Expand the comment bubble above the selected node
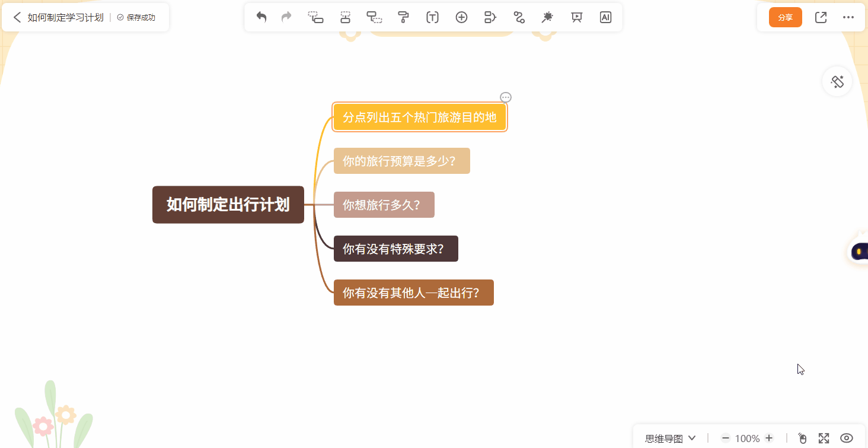This screenshot has width=868, height=448. coord(506,97)
